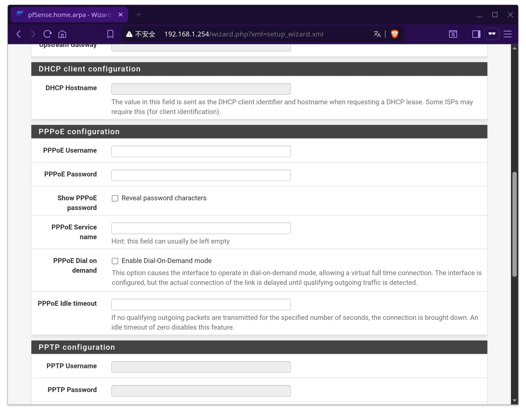Click the not-secure warning icon
Image resolution: width=526 pixels, height=420 pixels.
129,34
